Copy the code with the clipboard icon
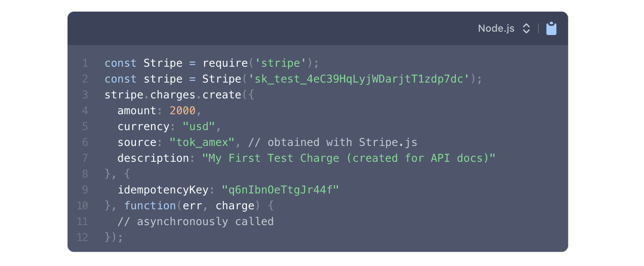644x266 pixels. click(x=551, y=28)
